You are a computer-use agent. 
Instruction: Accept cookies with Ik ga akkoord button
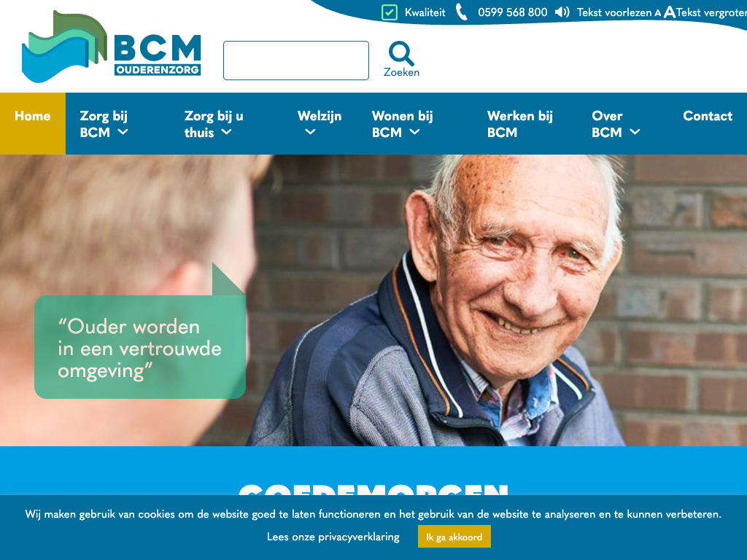pyautogui.click(x=454, y=537)
